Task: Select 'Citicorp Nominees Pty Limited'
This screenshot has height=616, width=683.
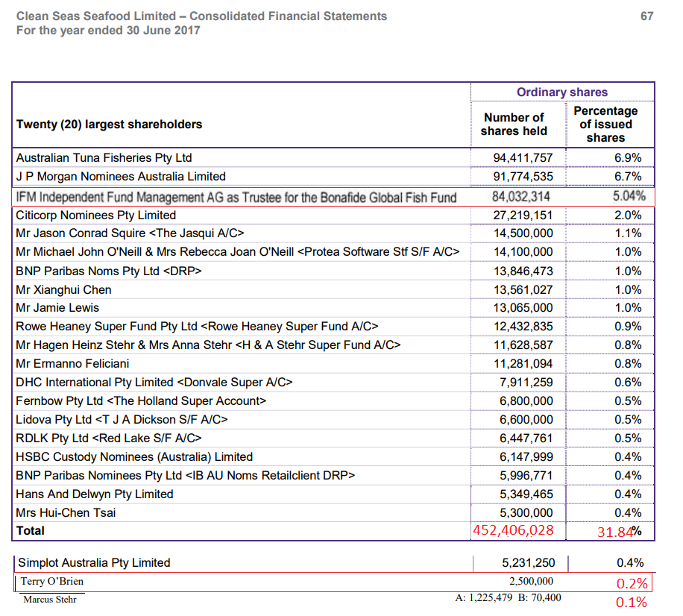Action: (x=96, y=216)
